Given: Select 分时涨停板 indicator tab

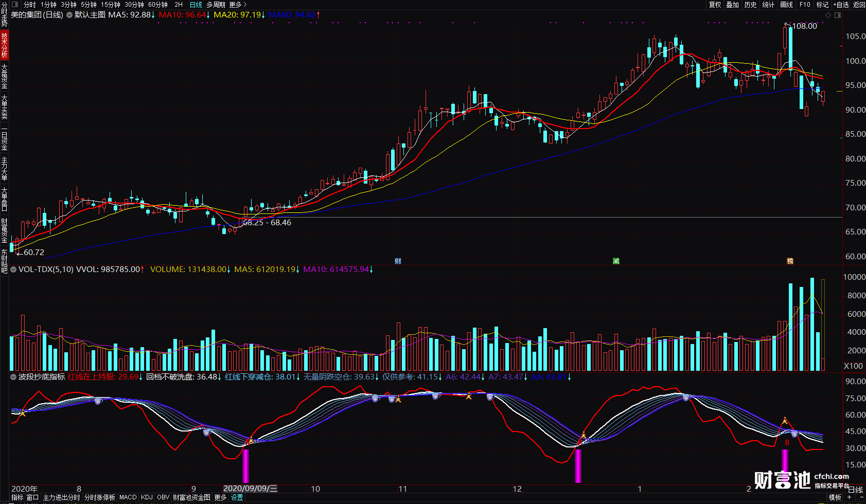Looking at the screenshot, I should click(100, 498).
